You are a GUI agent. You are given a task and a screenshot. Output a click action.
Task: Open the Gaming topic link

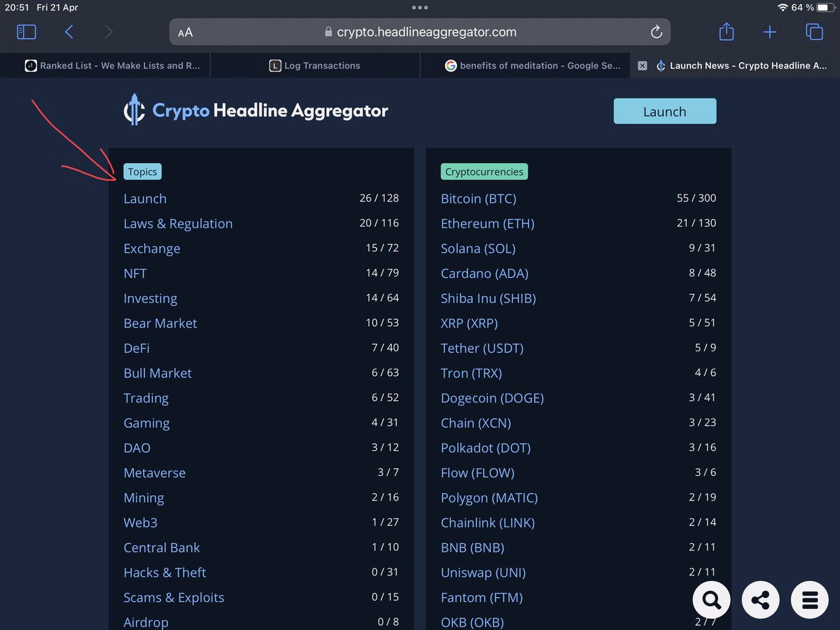[x=146, y=423]
